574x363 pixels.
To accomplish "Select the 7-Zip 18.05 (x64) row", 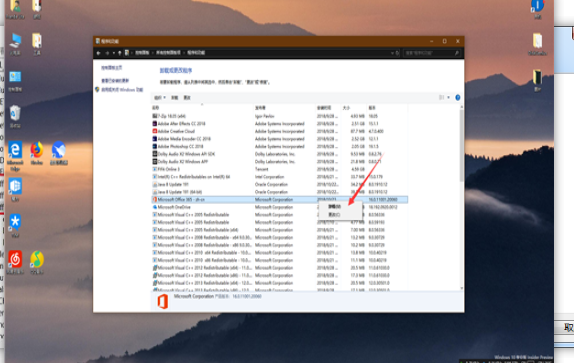I will click(280, 116).
